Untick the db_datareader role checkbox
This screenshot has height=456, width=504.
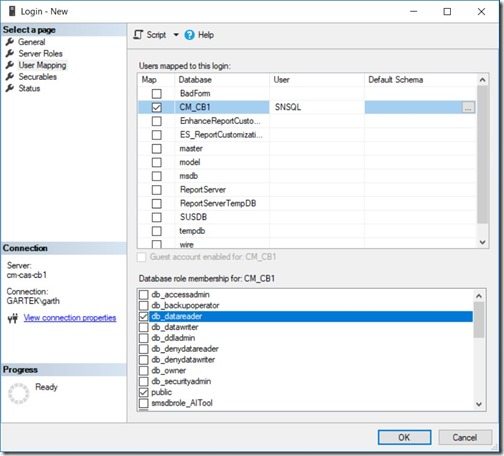[x=144, y=316]
